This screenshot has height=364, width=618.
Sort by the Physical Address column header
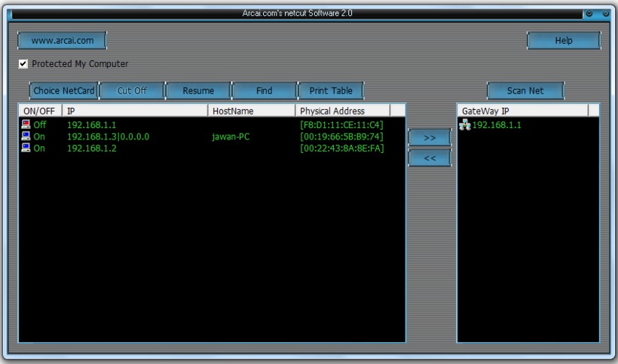pyautogui.click(x=343, y=111)
